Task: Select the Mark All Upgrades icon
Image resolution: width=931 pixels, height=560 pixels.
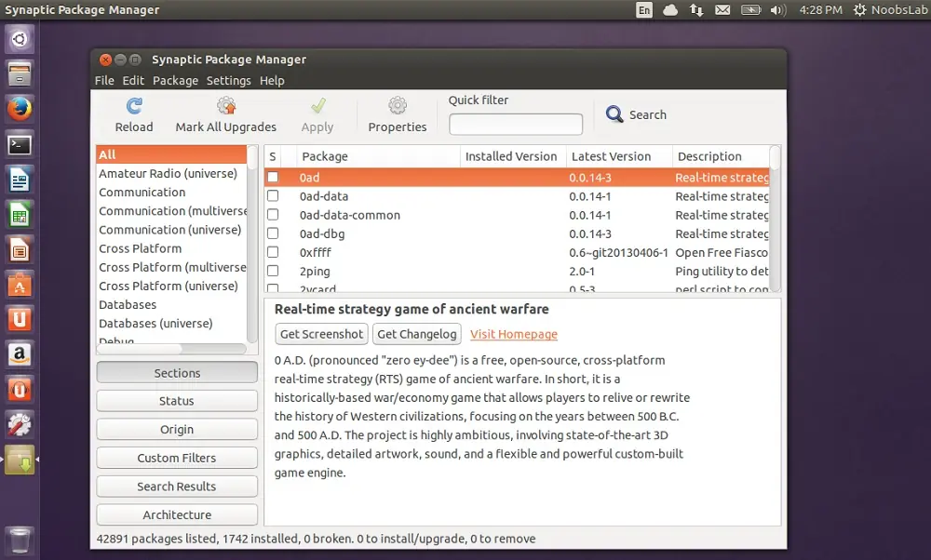Action: [x=225, y=106]
